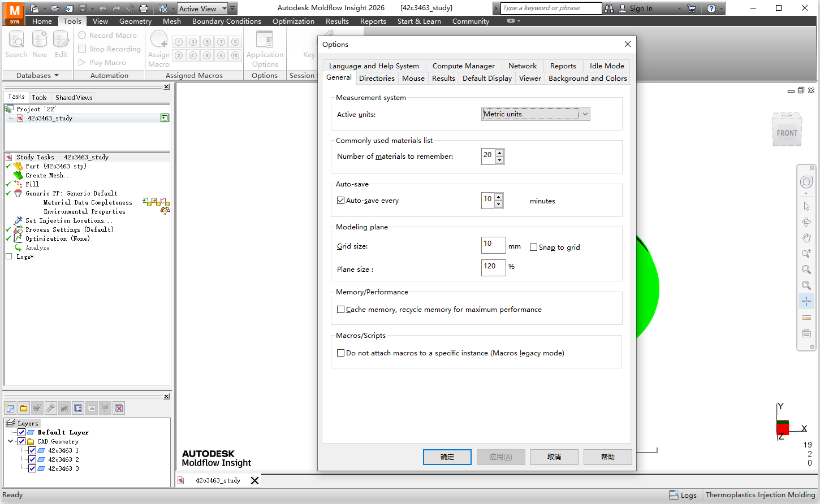820x504 pixels.
Task: Open the Sign In dropdown arrow
Action: coord(680,8)
